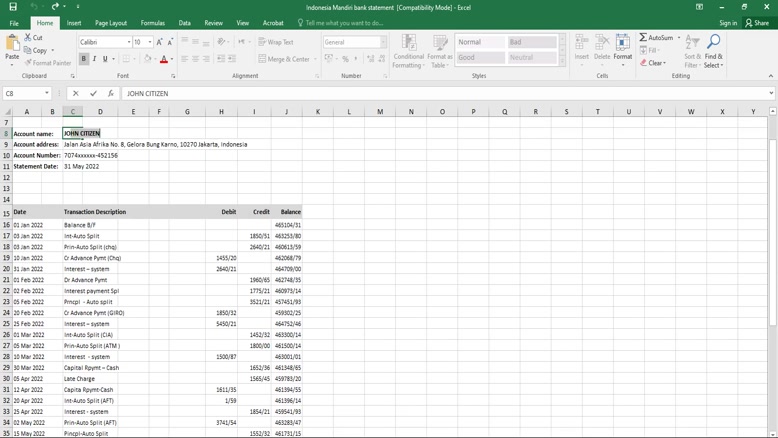Open the Clear dropdown in Editing
778x438 pixels.
pos(653,63)
